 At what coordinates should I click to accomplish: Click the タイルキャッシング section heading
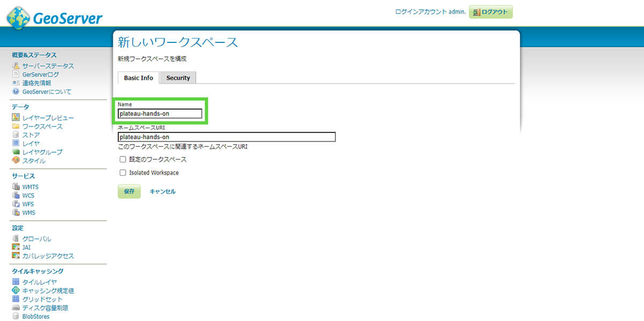pyautogui.click(x=38, y=271)
